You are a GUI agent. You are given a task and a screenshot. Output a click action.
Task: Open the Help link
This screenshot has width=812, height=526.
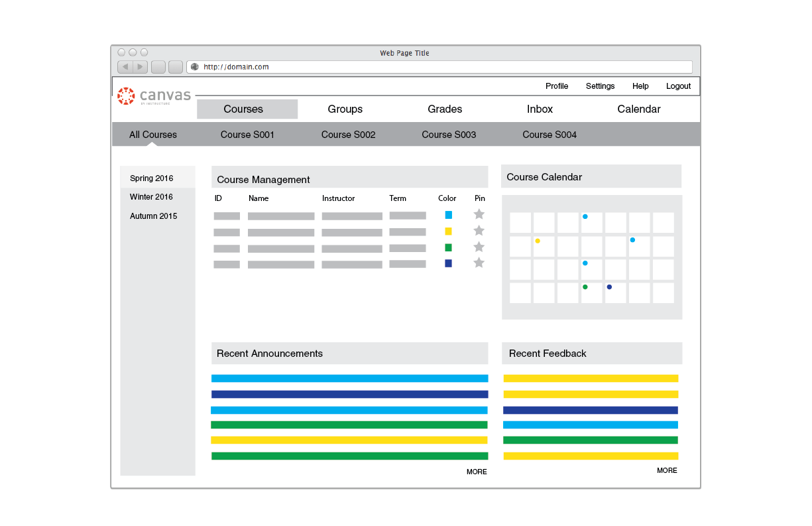point(640,86)
